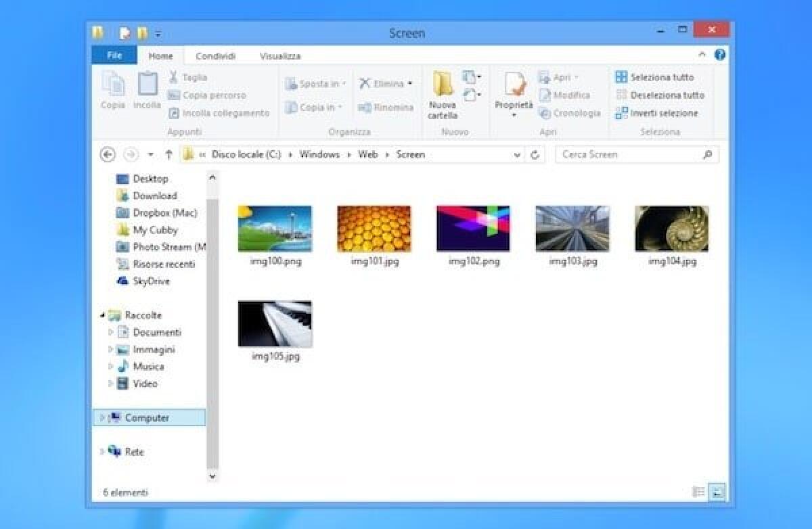Expand the Documenti tree item
The height and width of the screenshot is (529, 812).
coord(110,332)
